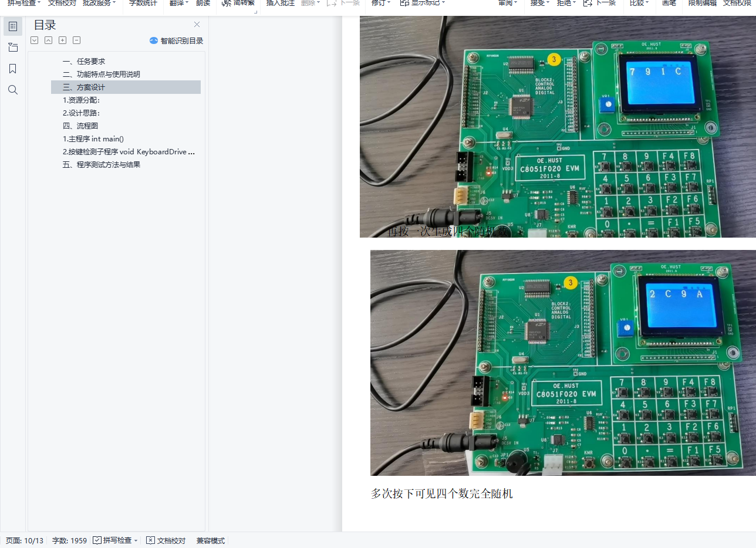This screenshot has height=548, width=756.
Task: Jump to heading 一、任务要求
Action: [x=84, y=61]
